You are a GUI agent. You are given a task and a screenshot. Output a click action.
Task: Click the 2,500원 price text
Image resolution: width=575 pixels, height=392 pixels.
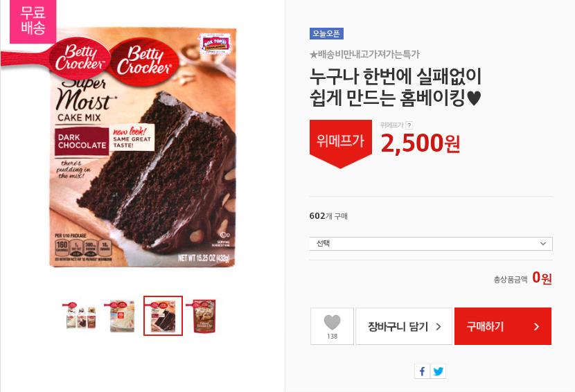point(421,143)
